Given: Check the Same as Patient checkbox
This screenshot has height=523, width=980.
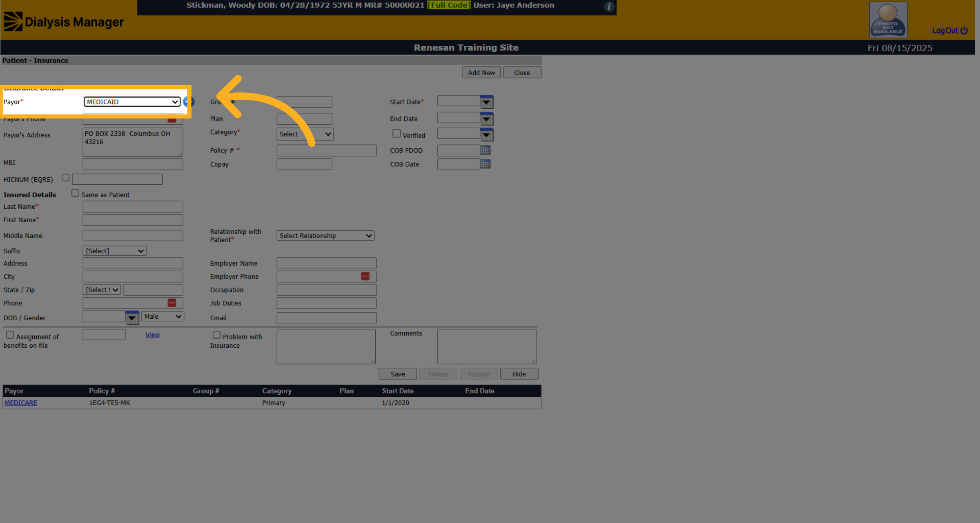Looking at the screenshot, I should coord(75,193).
